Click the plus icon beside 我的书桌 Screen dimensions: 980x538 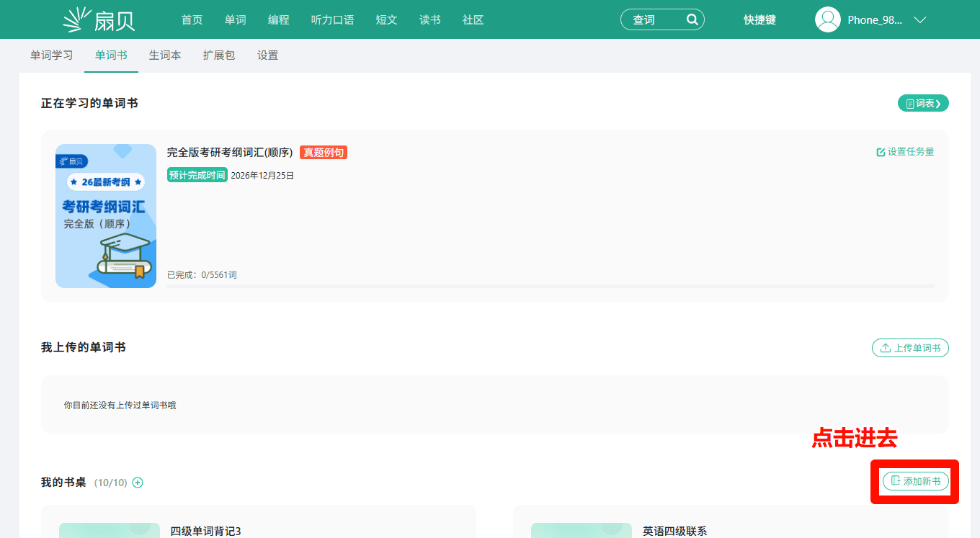138,483
